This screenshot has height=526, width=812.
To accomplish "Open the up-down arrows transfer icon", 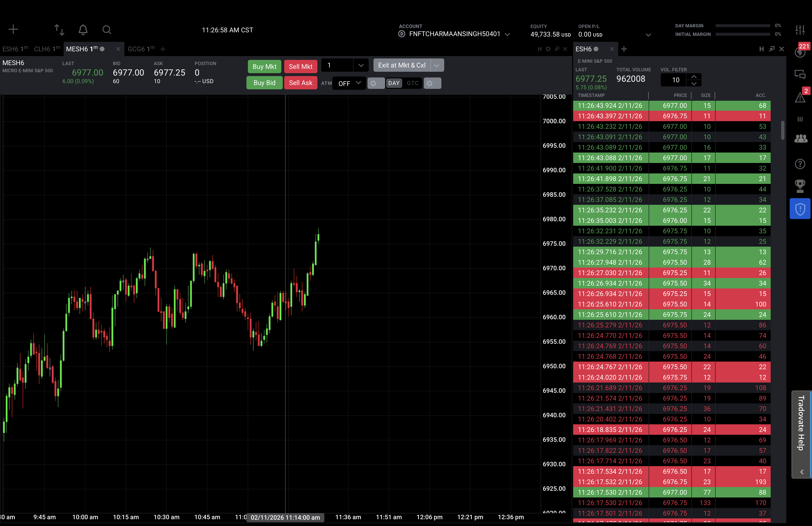I will pos(59,30).
